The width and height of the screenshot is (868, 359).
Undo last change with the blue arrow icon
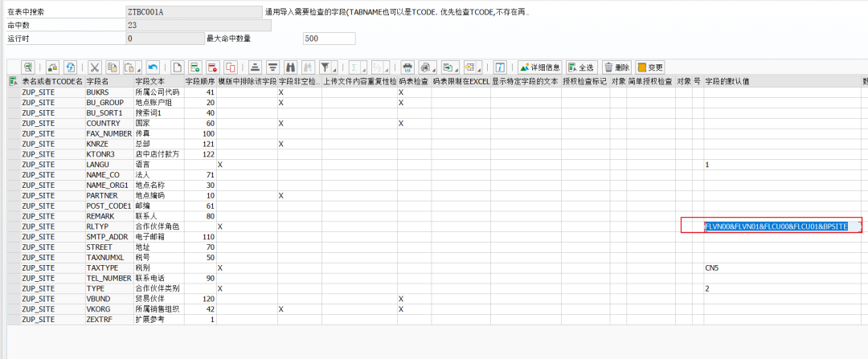point(153,67)
